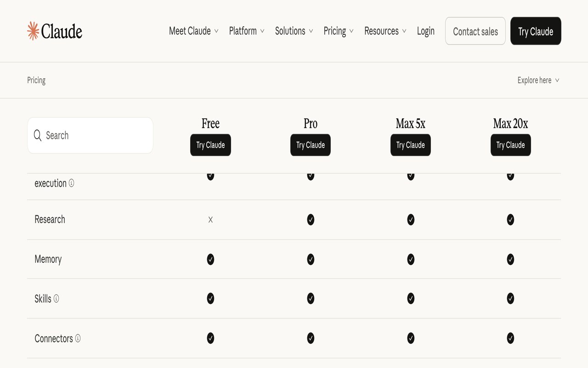Focus the Search input field
The width and height of the screenshot is (588, 368).
pos(90,135)
